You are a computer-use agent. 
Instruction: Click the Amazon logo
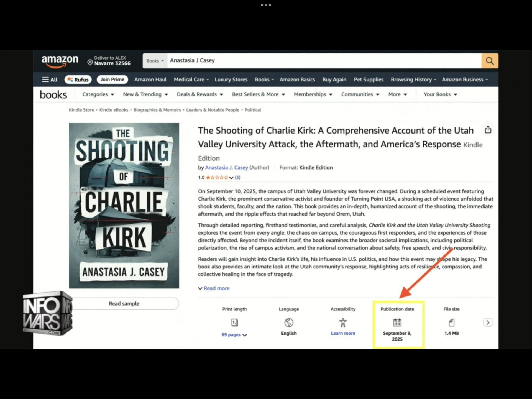point(60,61)
